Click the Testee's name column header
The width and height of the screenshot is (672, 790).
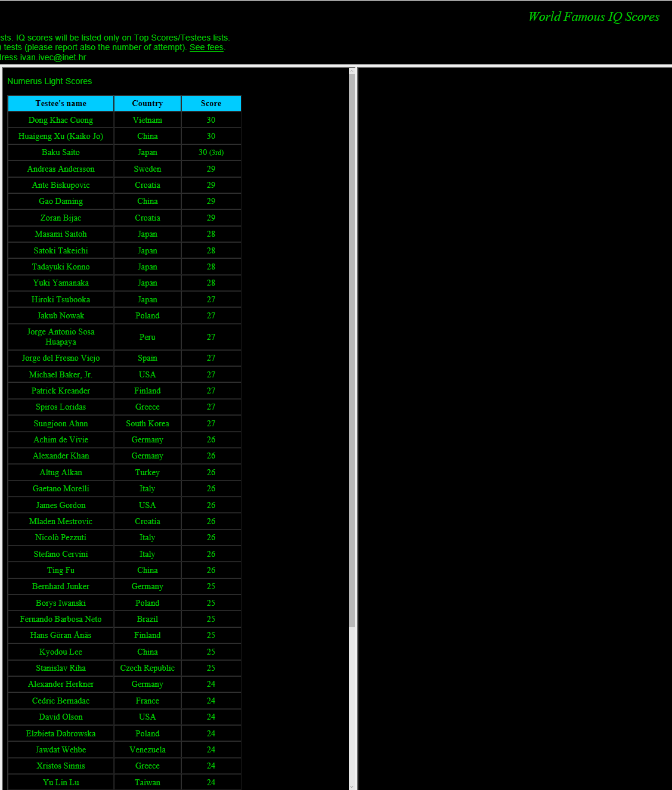pos(61,104)
